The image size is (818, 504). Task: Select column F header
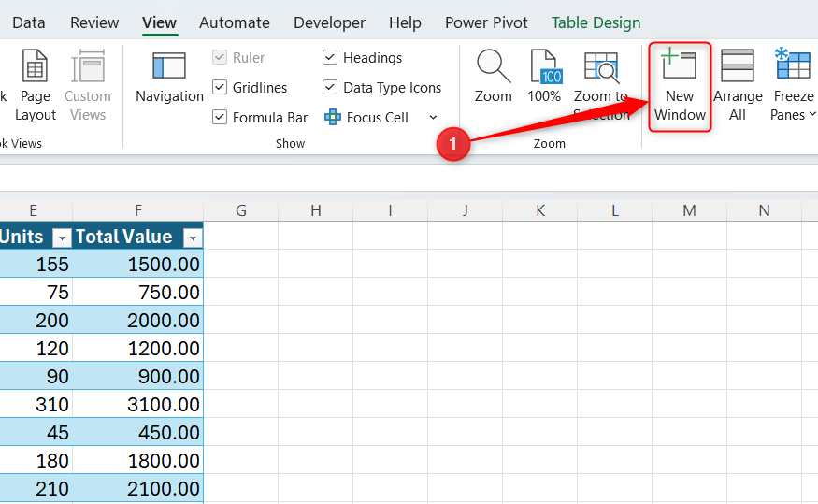137,210
